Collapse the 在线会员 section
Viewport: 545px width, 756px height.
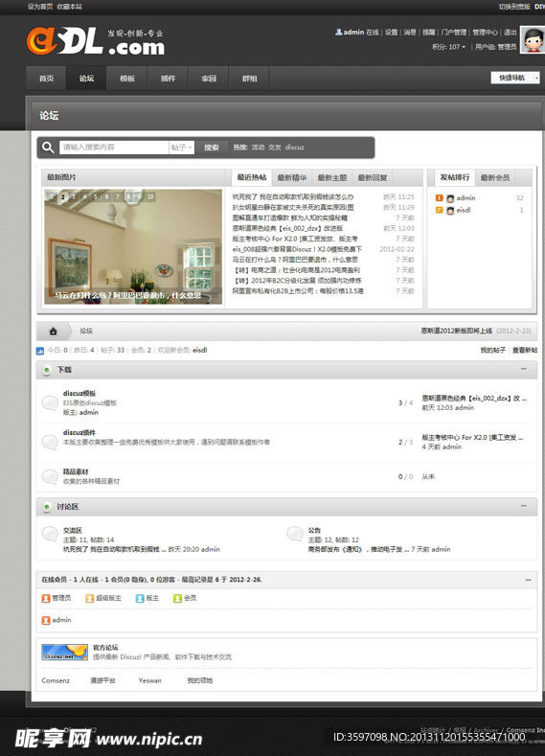tap(529, 580)
